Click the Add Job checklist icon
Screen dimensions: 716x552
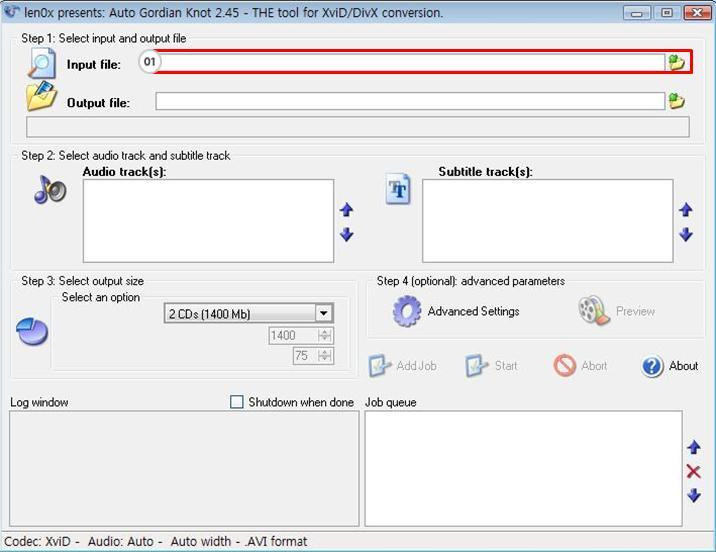pyautogui.click(x=380, y=366)
